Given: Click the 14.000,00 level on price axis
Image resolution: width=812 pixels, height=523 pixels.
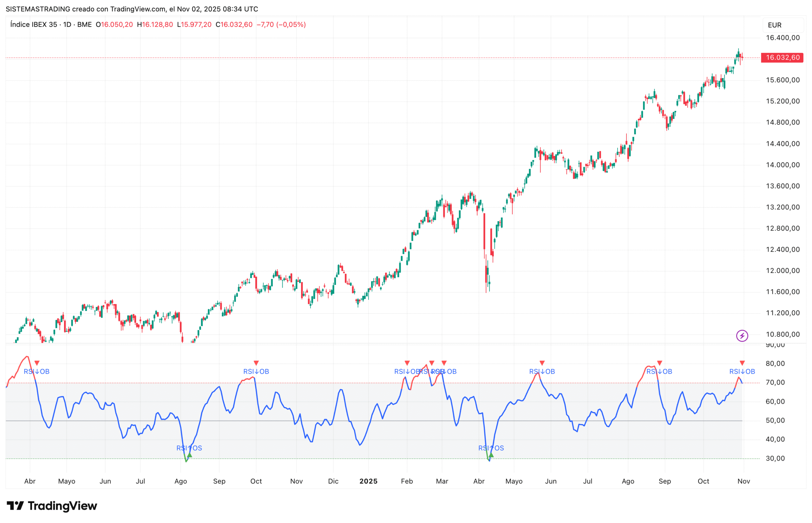Looking at the screenshot, I should (783, 165).
